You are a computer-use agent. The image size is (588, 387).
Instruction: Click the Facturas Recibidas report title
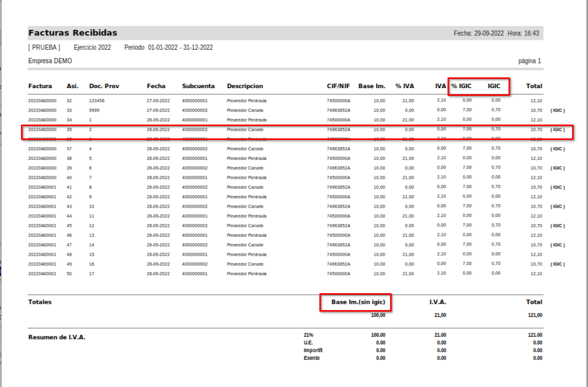pos(73,33)
